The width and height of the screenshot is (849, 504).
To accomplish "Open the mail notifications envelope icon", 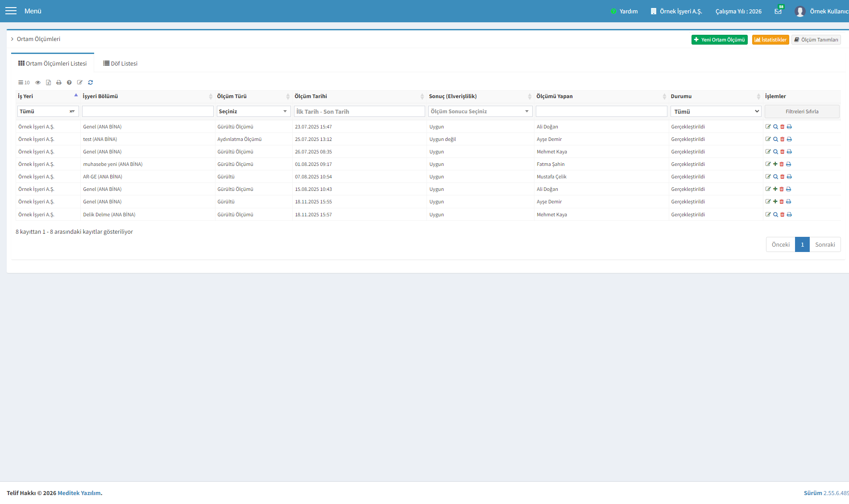I will point(778,11).
